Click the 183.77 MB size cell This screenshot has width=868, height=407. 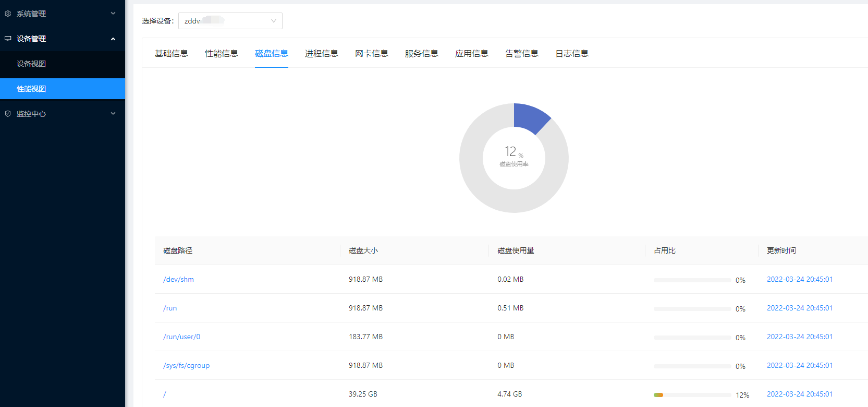[x=365, y=337]
